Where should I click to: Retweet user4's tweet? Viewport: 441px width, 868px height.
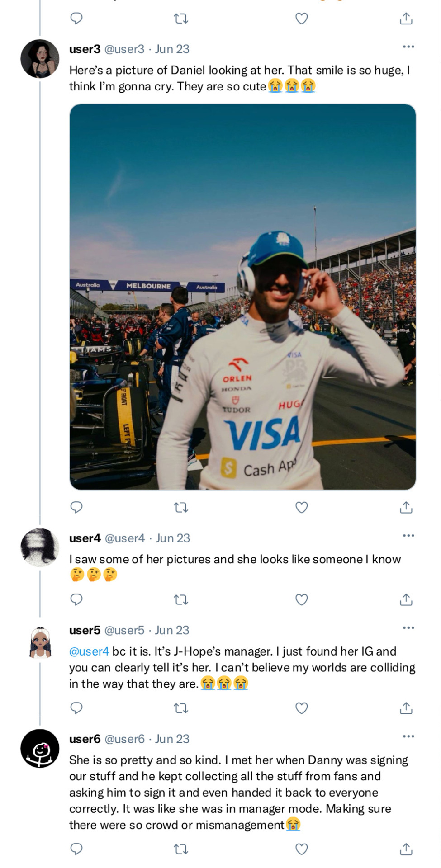click(181, 600)
